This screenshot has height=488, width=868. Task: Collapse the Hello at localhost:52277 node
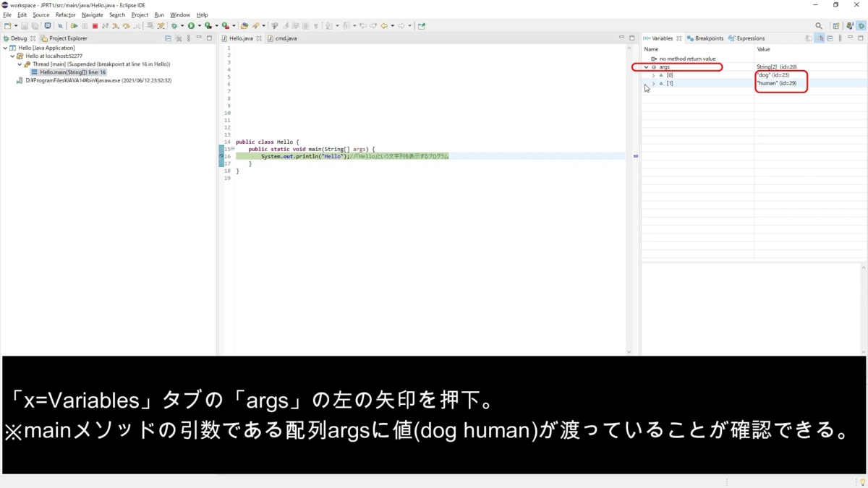tap(12, 56)
